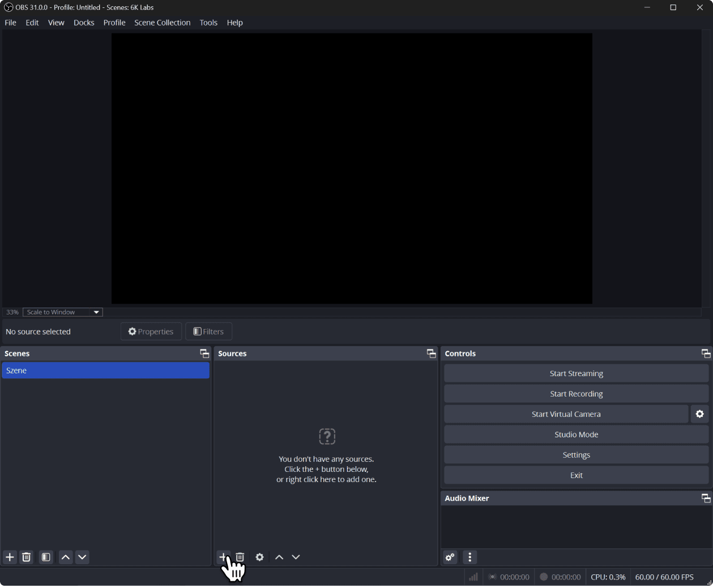Open the Docks menu

(x=84, y=23)
